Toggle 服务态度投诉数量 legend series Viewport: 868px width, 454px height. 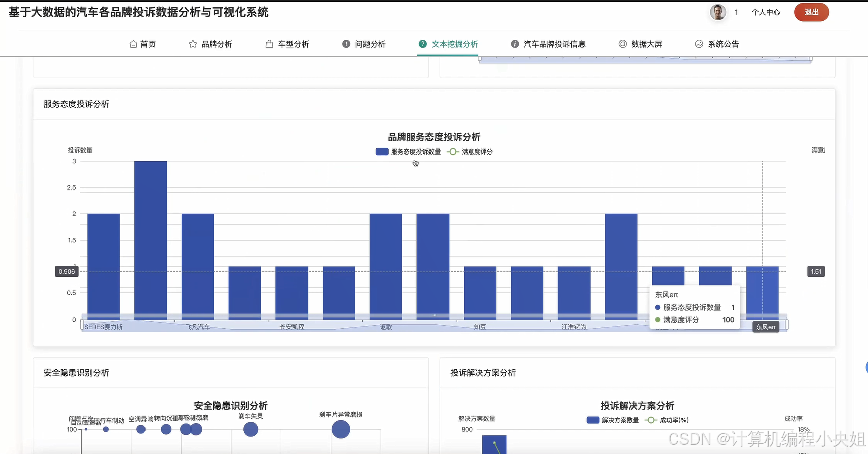pos(408,152)
